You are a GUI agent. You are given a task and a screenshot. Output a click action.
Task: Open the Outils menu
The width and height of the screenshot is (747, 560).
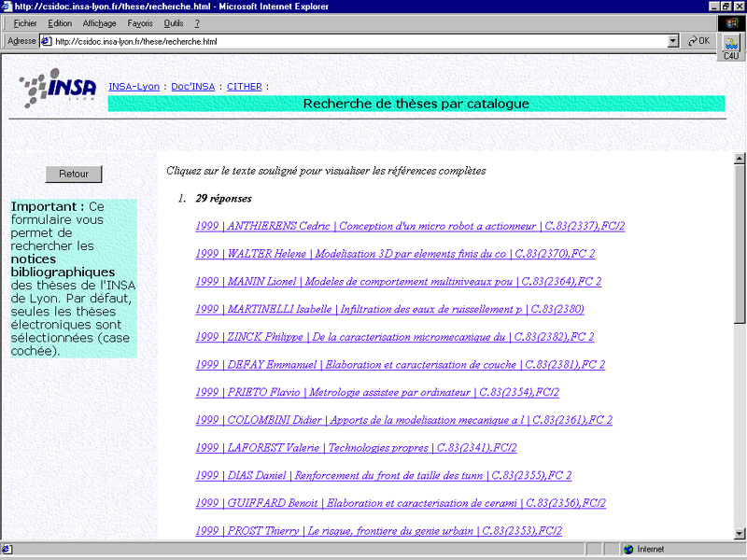click(174, 23)
